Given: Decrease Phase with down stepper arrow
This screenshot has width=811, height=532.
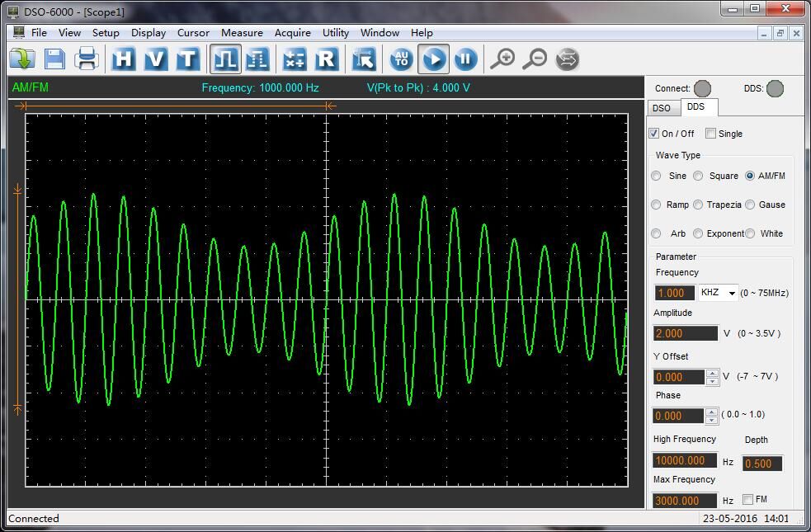Looking at the screenshot, I should [712, 420].
